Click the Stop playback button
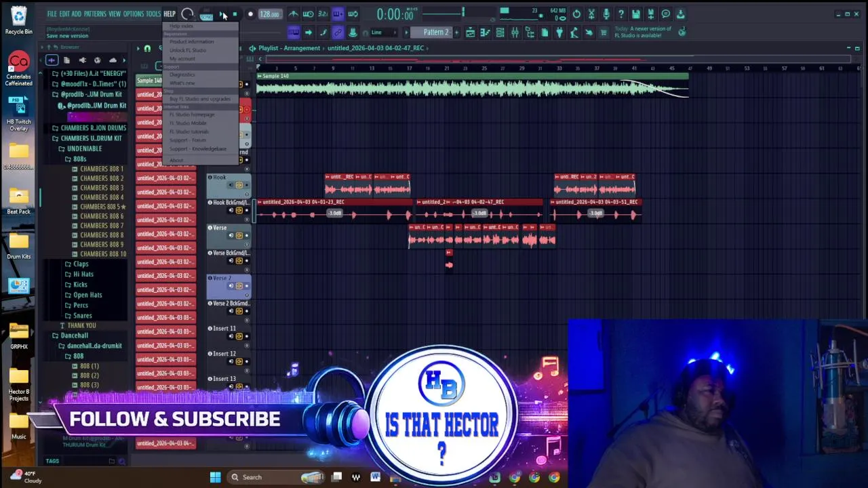This screenshot has width=868, height=488. point(235,14)
